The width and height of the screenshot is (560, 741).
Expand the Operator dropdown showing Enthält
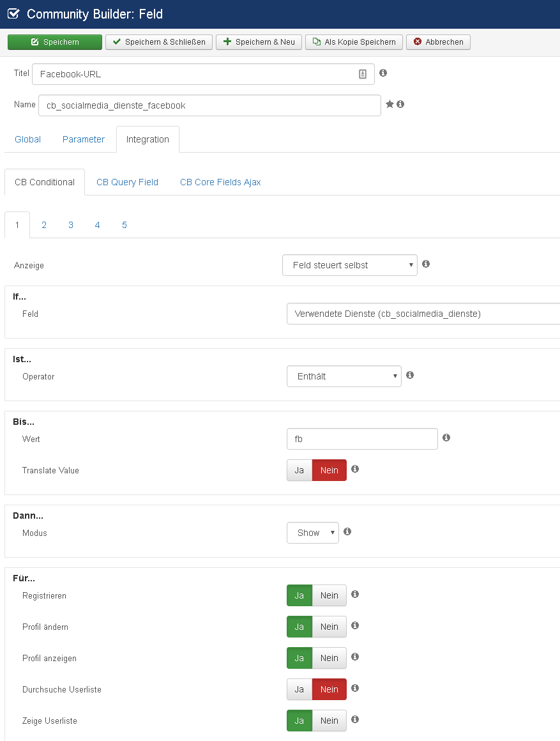[x=344, y=376]
